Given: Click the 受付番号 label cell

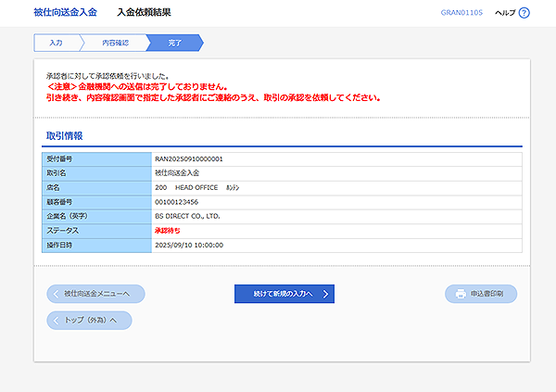Looking at the screenshot, I should pos(96,159).
